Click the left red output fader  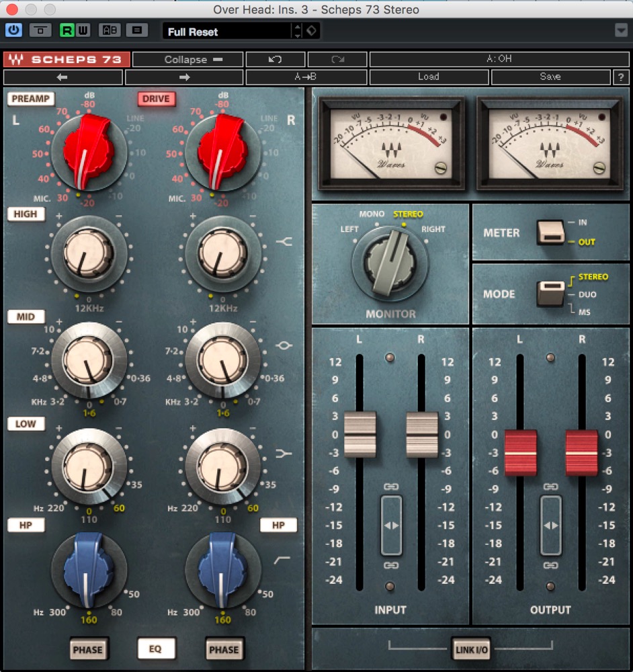(520, 452)
